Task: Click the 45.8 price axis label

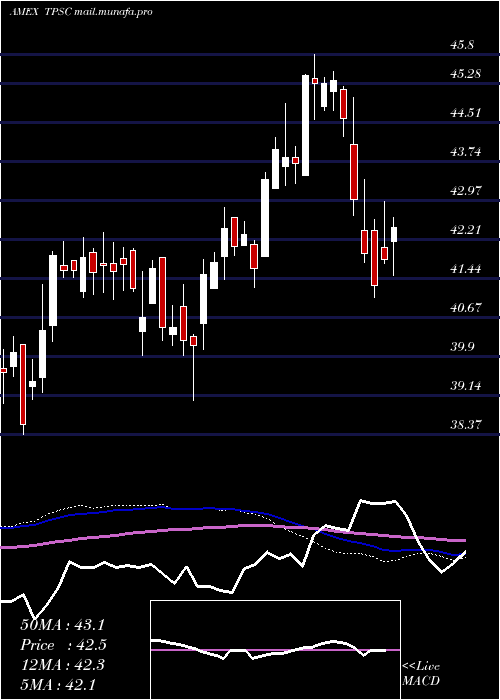Action: click(462, 45)
